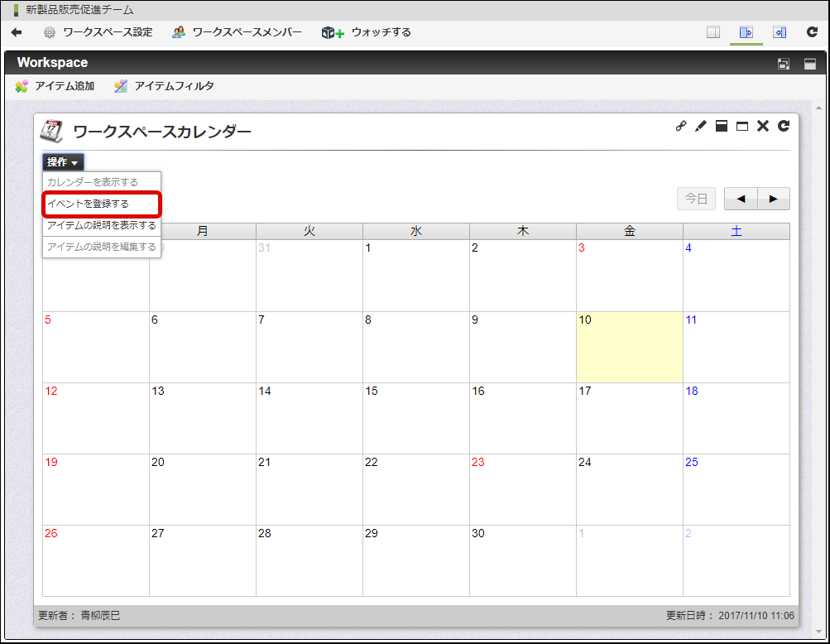Select day 19 Sunday cell
830x644 pixels.
tap(96, 489)
